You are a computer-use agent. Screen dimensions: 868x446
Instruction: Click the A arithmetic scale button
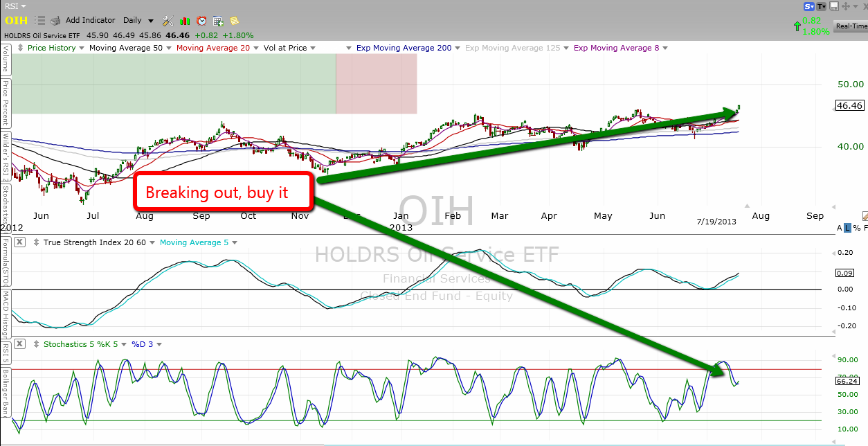840,228
